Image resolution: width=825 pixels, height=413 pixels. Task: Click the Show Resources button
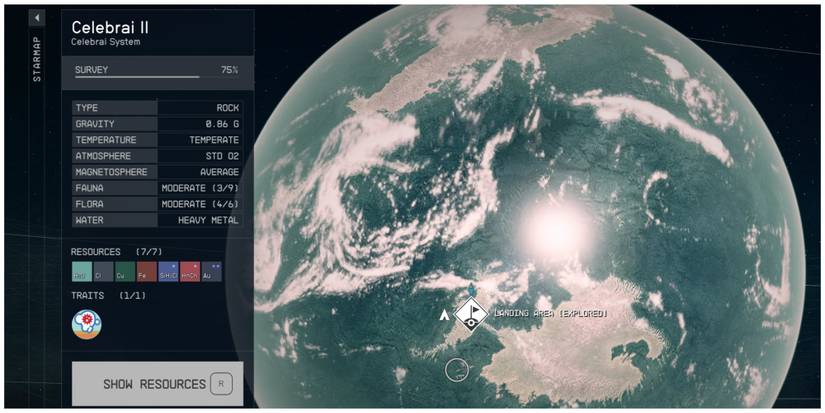pos(157,384)
